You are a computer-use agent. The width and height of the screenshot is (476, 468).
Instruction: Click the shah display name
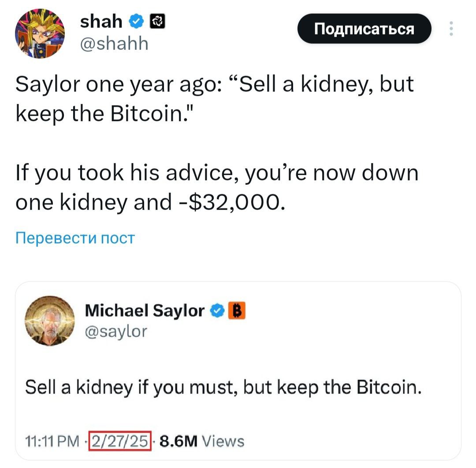pos(102,21)
